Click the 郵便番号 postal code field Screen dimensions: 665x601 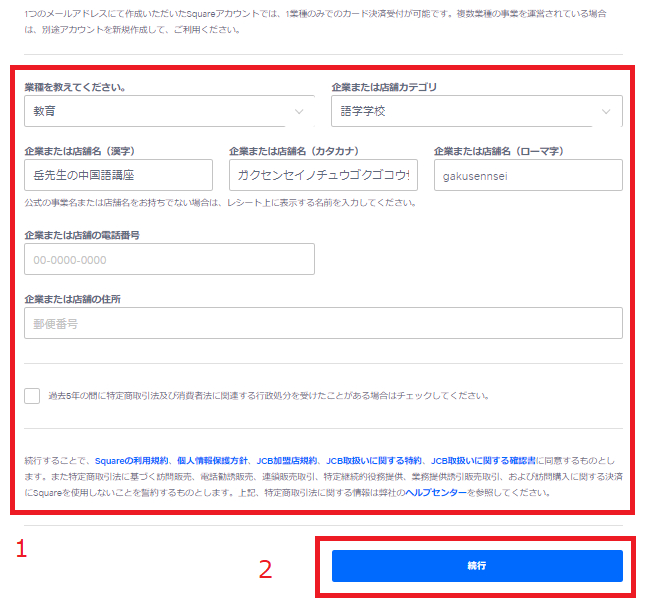click(323, 323)
